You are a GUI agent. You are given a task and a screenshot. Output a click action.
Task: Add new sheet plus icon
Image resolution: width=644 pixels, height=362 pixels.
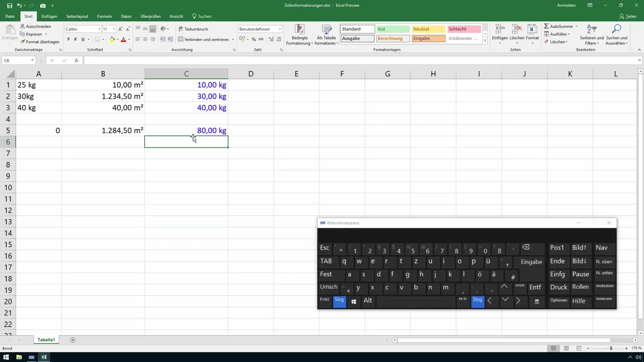click(73, 340)
